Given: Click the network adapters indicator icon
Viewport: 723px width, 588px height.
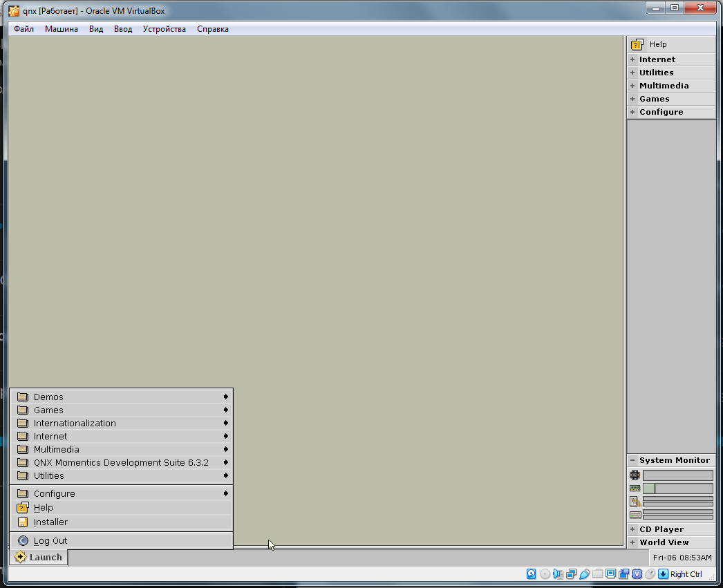Looking at the screenshot, I should point(572,573).
